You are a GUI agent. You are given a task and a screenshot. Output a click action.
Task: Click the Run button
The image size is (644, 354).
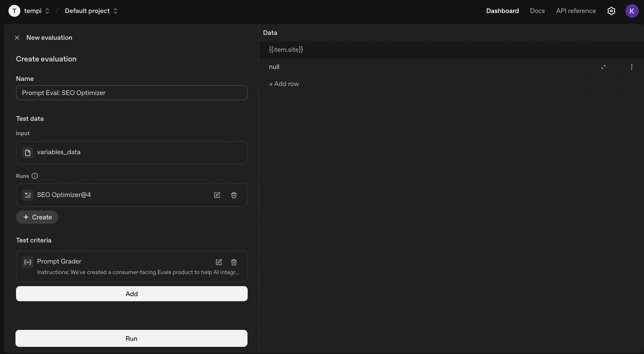coord(131,338)
